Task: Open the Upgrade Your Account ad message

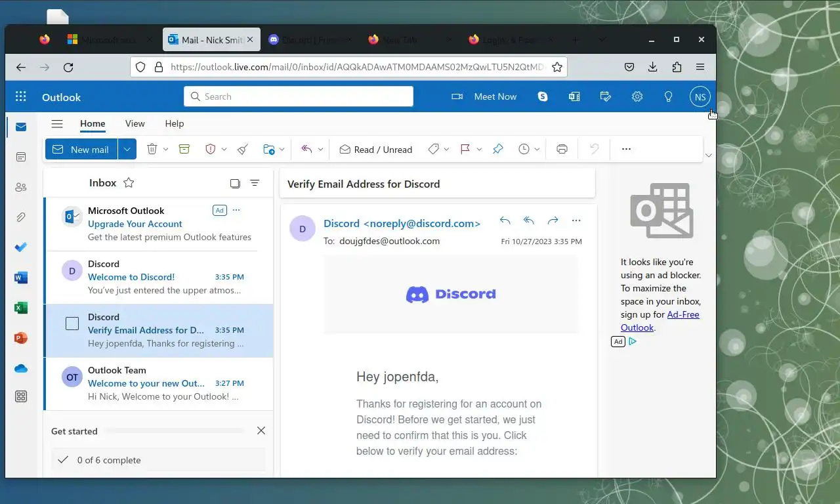Action: (x=158, y=224)
